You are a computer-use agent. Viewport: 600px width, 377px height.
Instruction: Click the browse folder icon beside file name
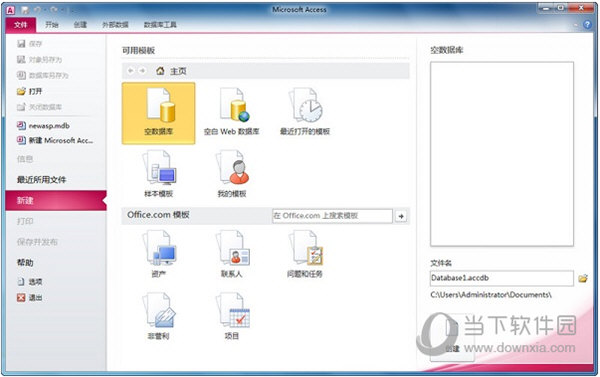(583, 278)
